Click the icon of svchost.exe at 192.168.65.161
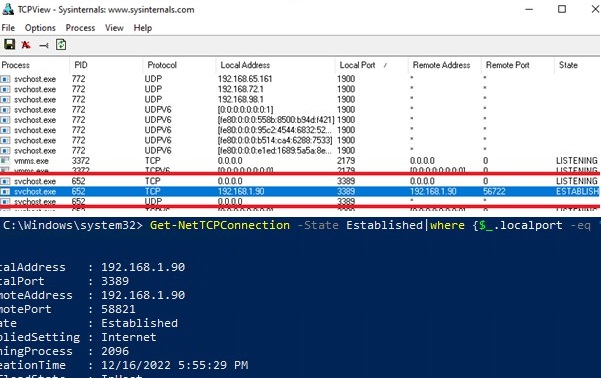Image resolution: width=601 pixels, height=378 pixels. coord(5,79)
